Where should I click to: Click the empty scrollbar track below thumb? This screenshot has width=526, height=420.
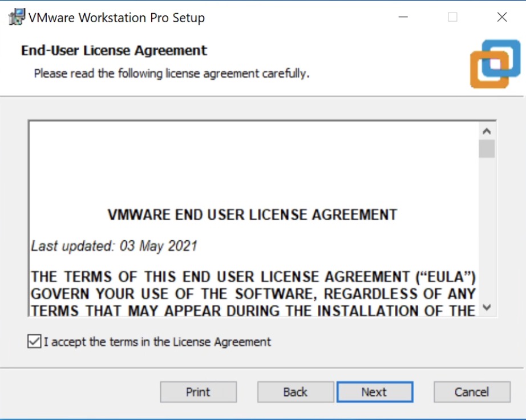[487, 228]
